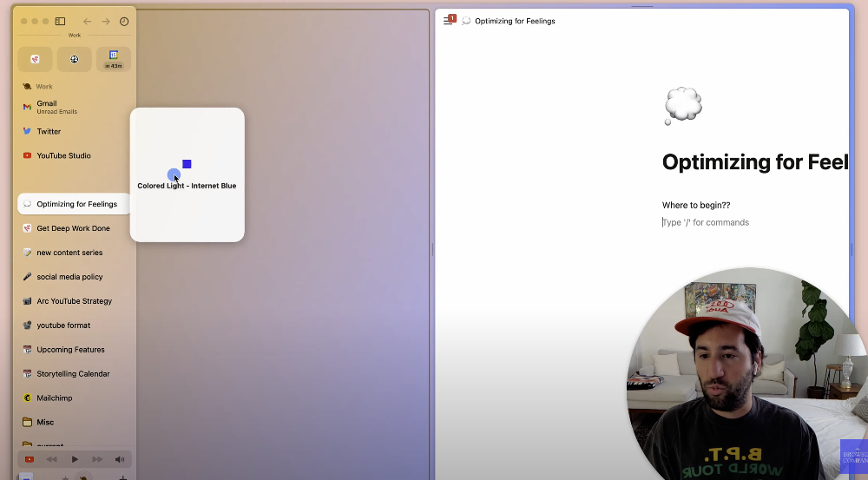The height and width of the screenshot is (480, 868).
Task: Click the Optimizing for Feelings breadcrumb title
Action: tap(515, 21)
